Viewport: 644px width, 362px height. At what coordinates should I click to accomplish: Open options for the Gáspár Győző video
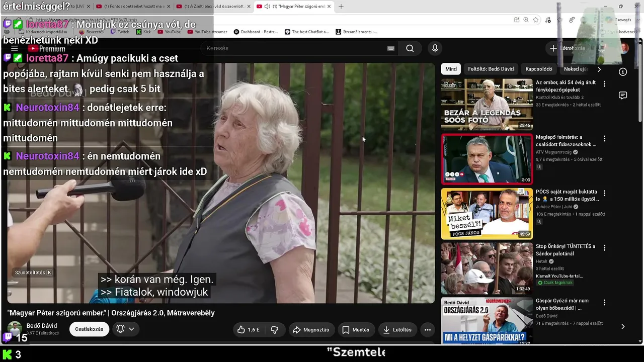point(604,303)
